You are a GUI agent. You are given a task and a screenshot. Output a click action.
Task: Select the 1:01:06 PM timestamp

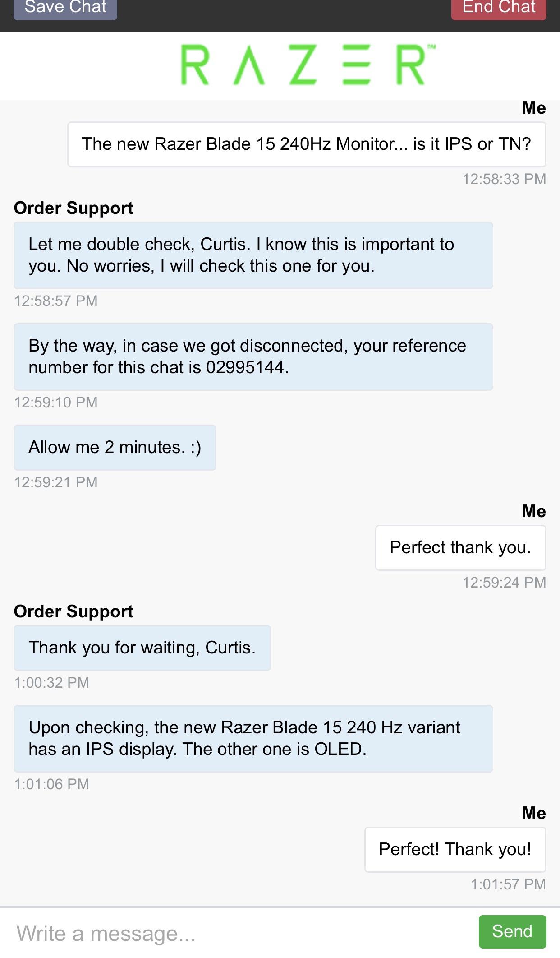[52, 784]
